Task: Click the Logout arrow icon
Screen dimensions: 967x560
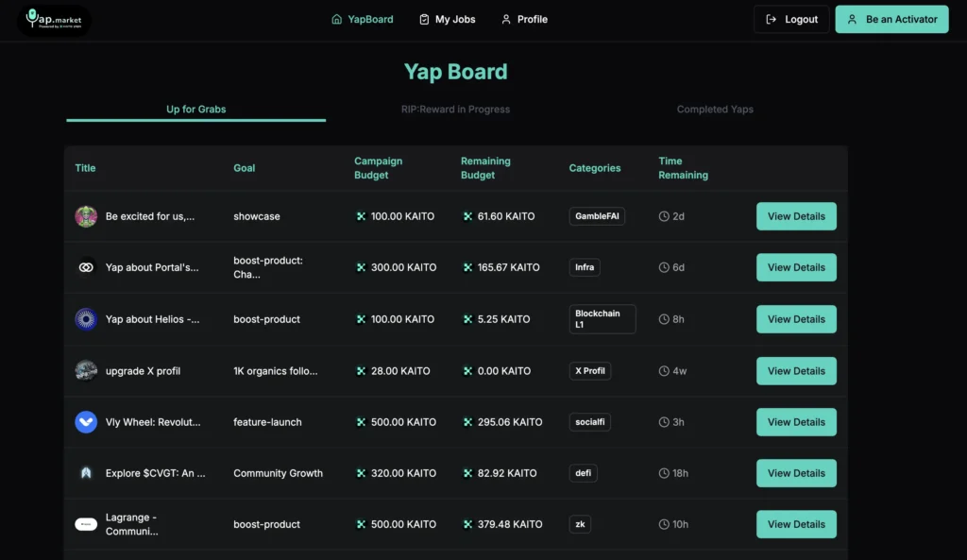Action: [771, 19]
